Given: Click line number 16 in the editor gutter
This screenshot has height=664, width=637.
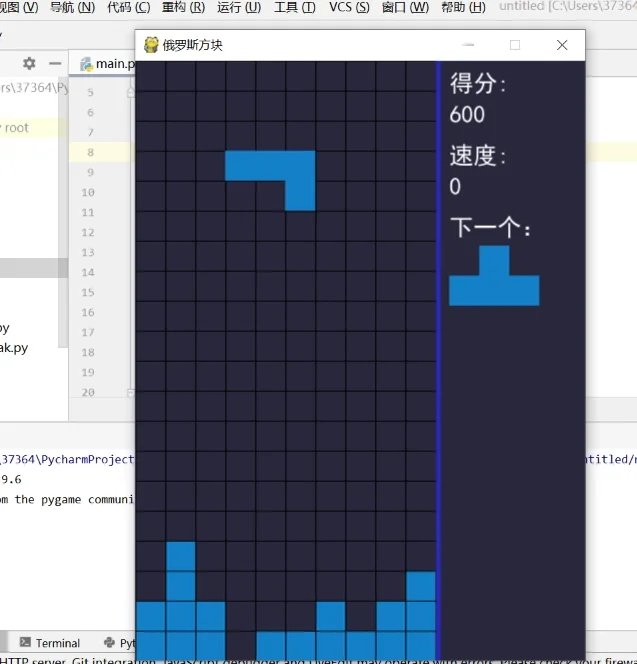Looking at the screenshot, I should click(88, 313).
